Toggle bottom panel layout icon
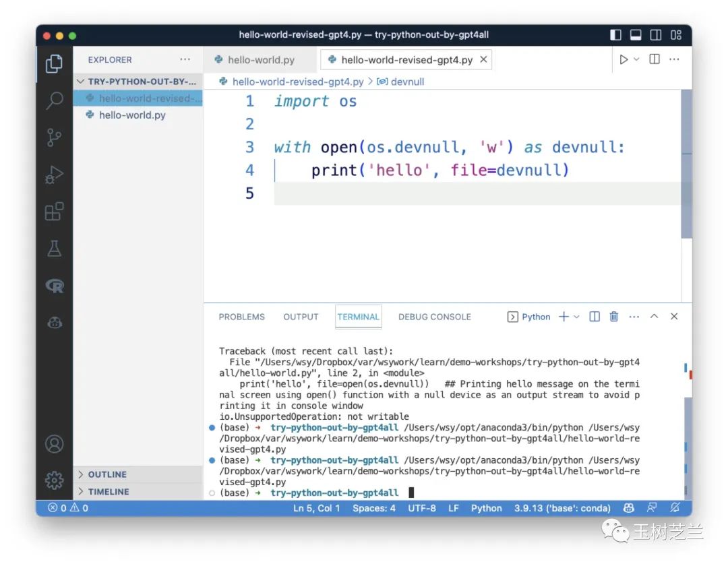This screenshot has width=728, height=564. tap(636, 35)
